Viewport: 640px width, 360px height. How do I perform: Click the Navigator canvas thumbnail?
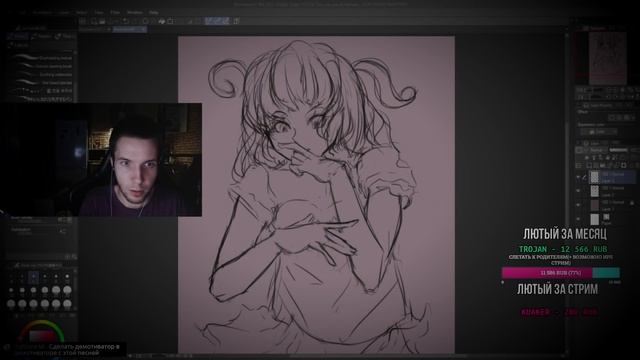pyautogui.click(x=607, y=58)
